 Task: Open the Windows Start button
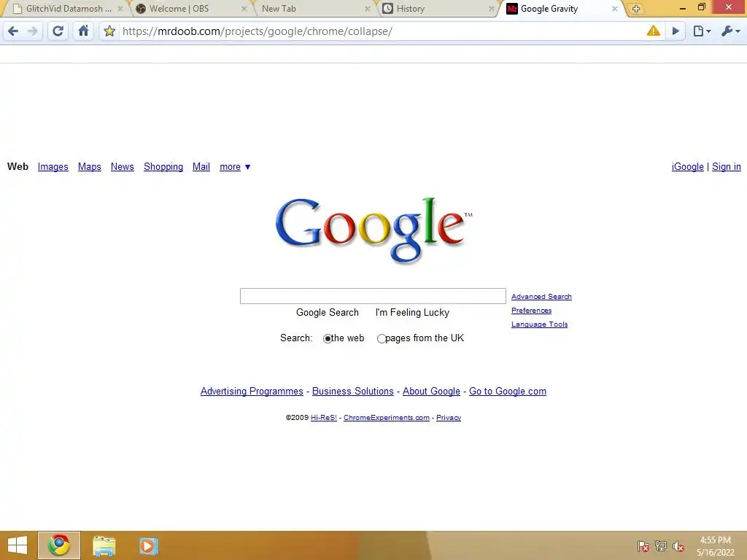pyautogui.click(x=18, y=545)
